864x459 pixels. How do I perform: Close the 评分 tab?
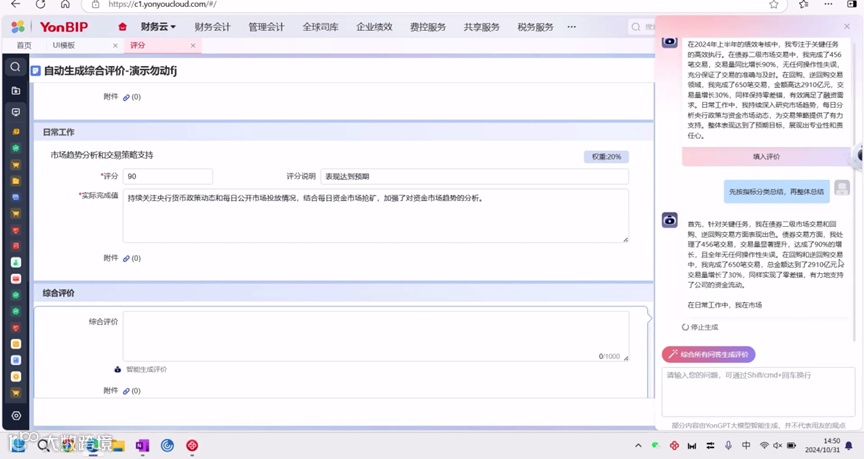point(193,46)
